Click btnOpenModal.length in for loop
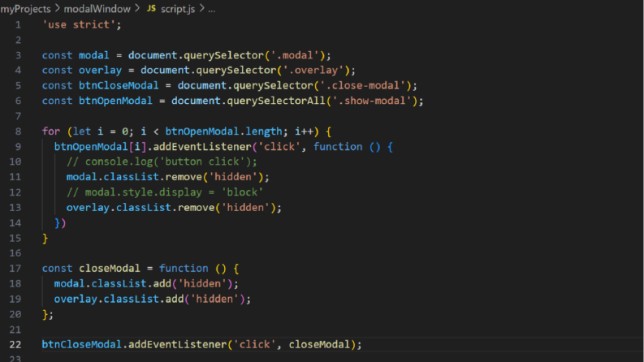The width and height of the screenshot is (644, 362). (x=224, y=131)
